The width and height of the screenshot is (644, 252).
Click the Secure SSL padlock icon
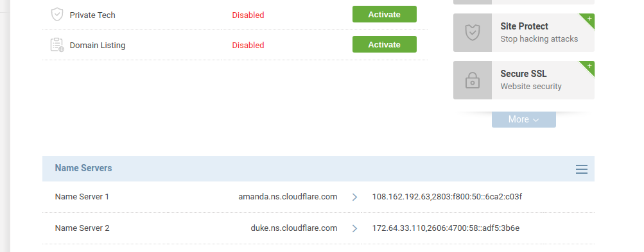[x=473, y=80]
